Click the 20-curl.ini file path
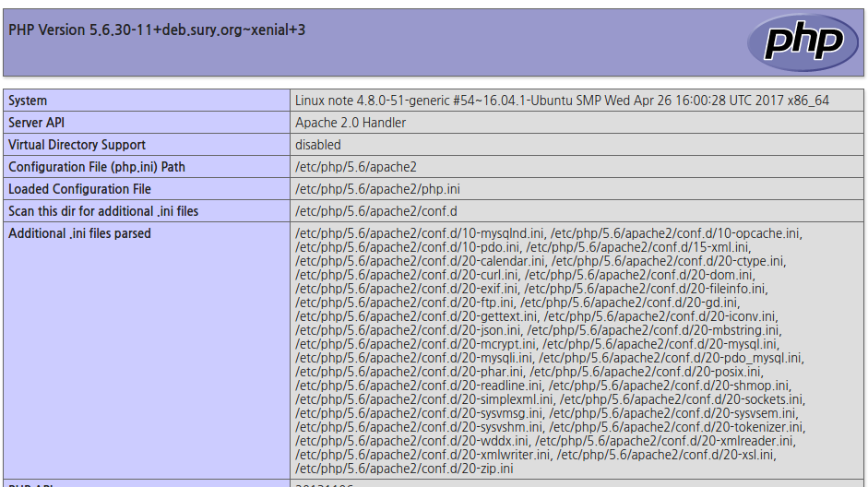The image size is (868, 487). [x=407, y=275]
